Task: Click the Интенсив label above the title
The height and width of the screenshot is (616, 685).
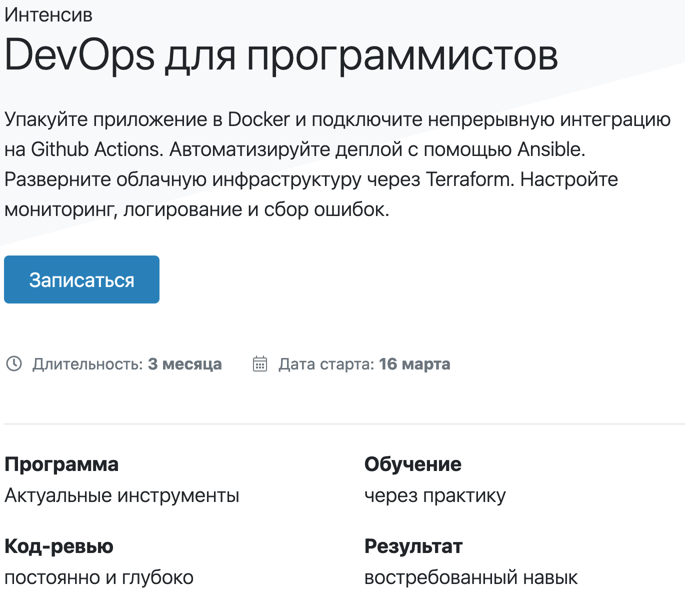Action: point(48,15)
